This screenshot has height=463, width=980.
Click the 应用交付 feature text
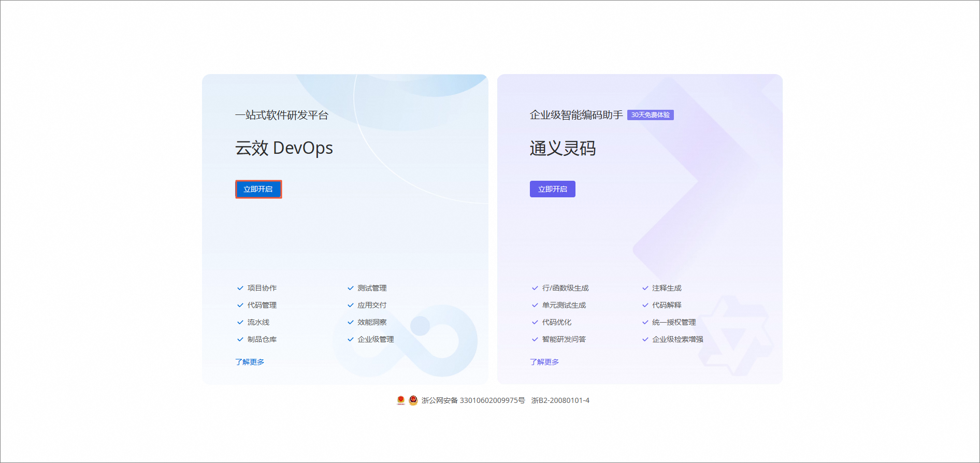coord(372,305)
